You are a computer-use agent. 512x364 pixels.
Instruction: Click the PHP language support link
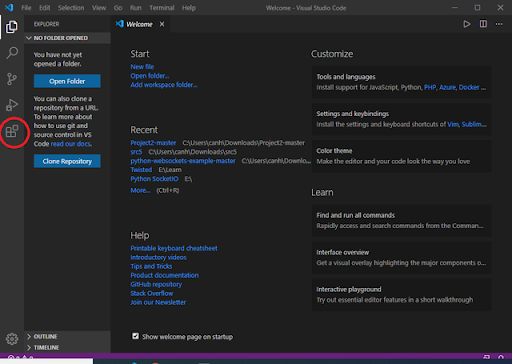coord(430,87)
